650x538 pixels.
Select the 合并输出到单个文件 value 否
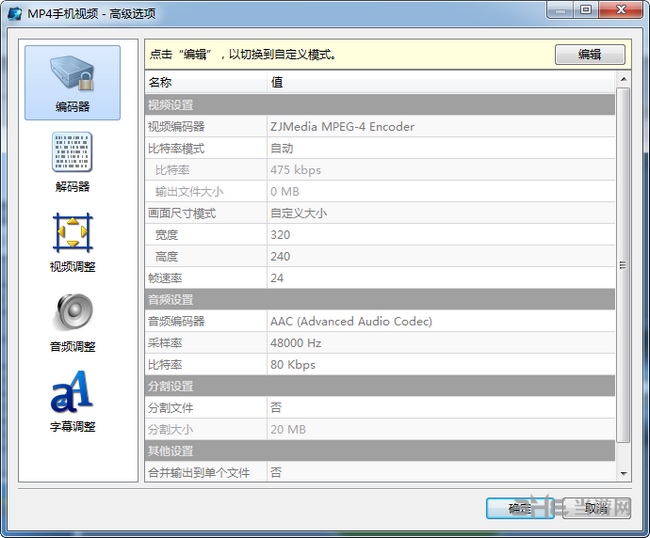276,472
